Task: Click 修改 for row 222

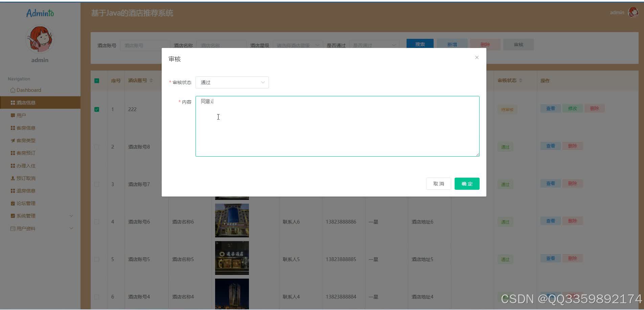Action: pyautogui.click(x=572, y=108)
